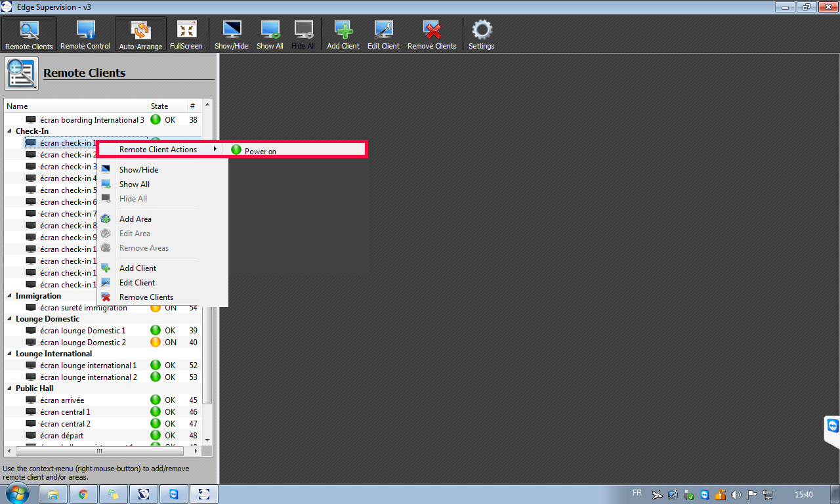Click the Remove Clients toolbar icon
Viewport: 840px width, 504px height.
[432, 34]
